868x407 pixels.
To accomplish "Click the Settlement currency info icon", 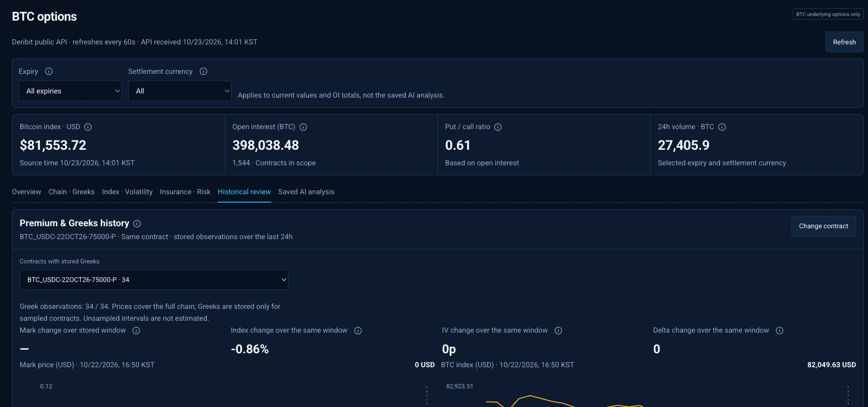I will pos(203,71).
